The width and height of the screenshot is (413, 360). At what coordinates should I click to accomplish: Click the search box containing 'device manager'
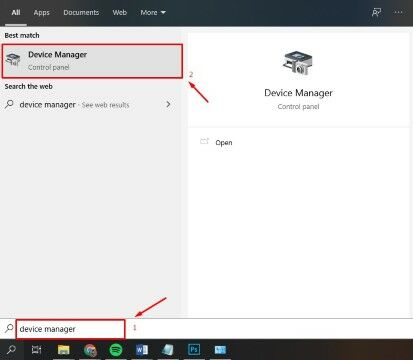click(70, 329)
